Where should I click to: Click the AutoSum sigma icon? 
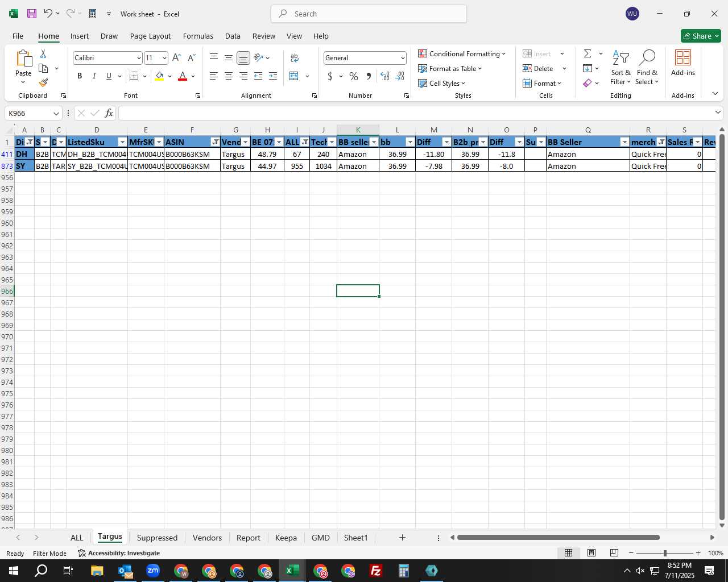tap(588, 54)
